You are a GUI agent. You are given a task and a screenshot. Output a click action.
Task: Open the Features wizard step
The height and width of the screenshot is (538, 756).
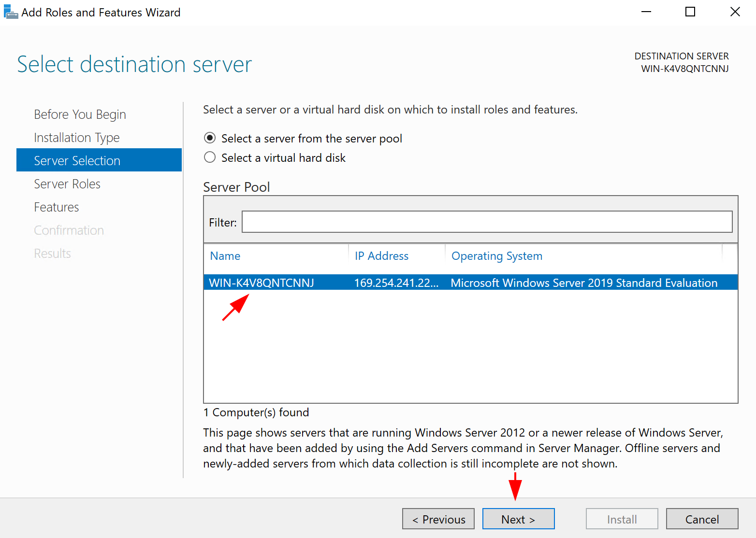point(56,207)
